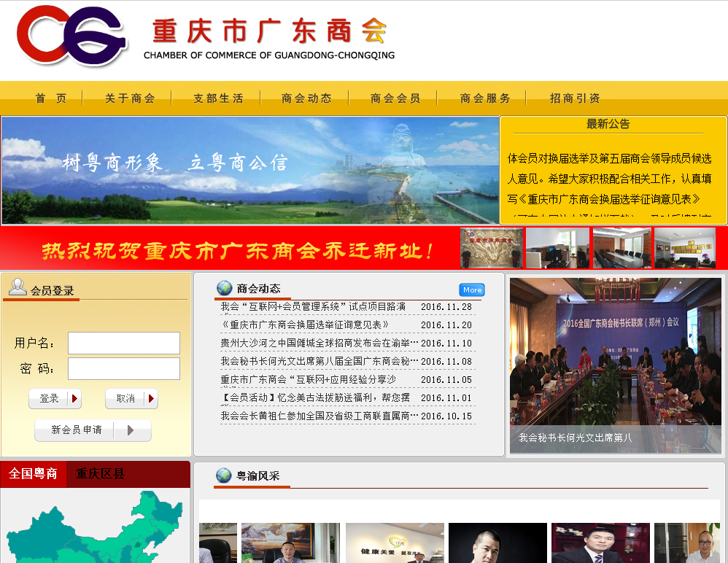Screen dimensions: 728x563
Task: Click the 会员登录 panel heading
Action: tap(52, 291)
